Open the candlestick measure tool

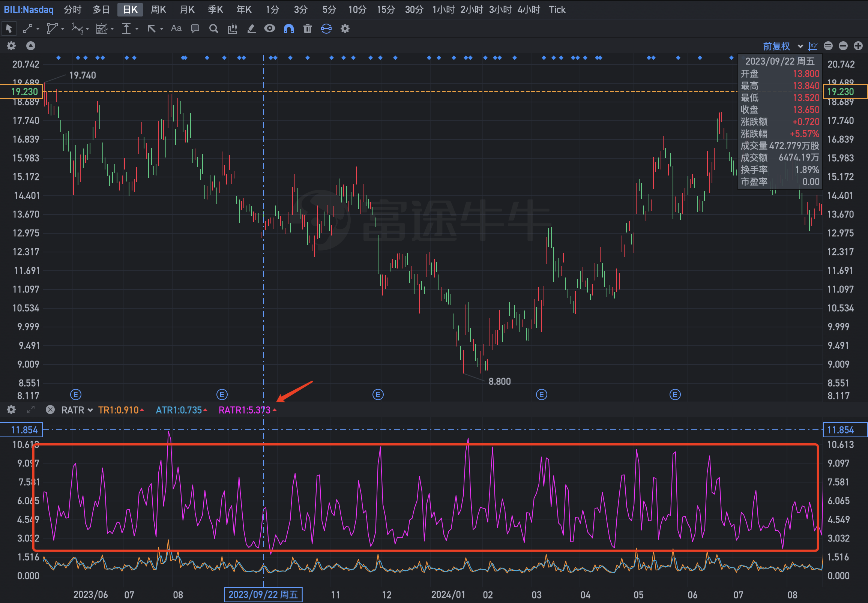point(233,28)
